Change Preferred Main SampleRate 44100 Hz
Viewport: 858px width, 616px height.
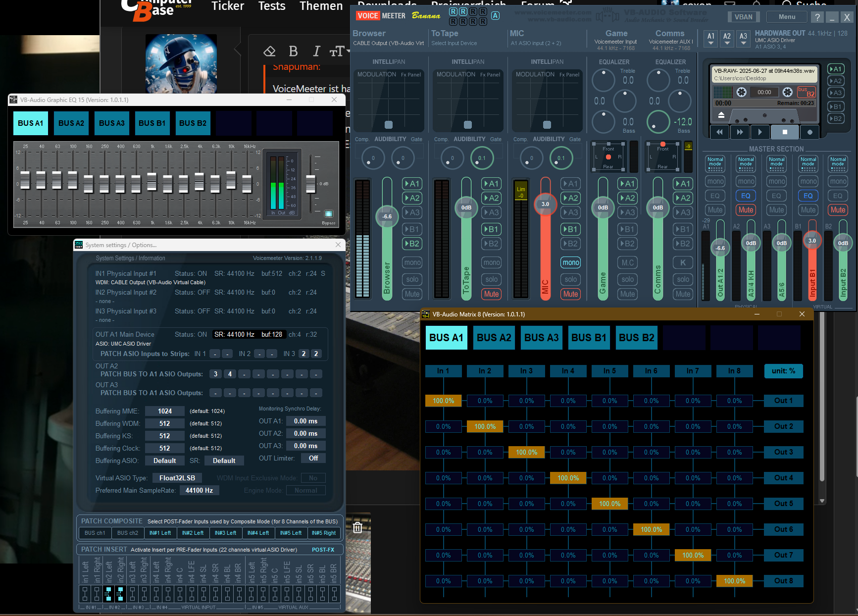199,490
